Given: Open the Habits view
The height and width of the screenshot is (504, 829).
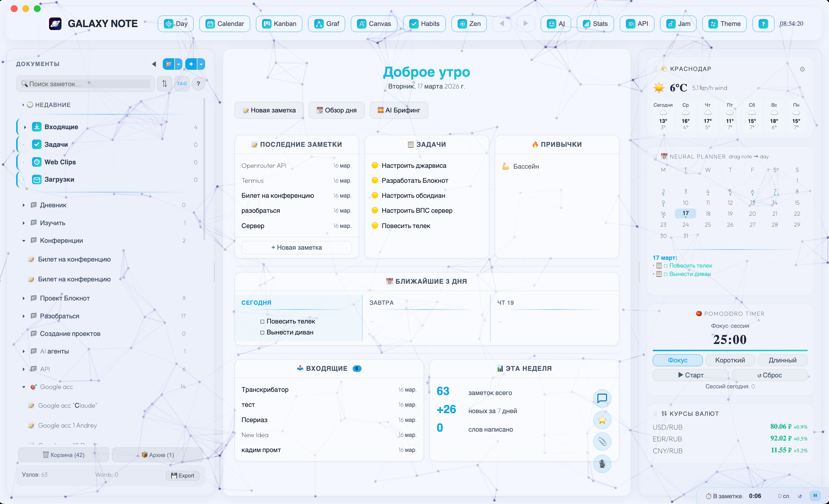Looking at the screenshot, I should [x=424, y=24].
